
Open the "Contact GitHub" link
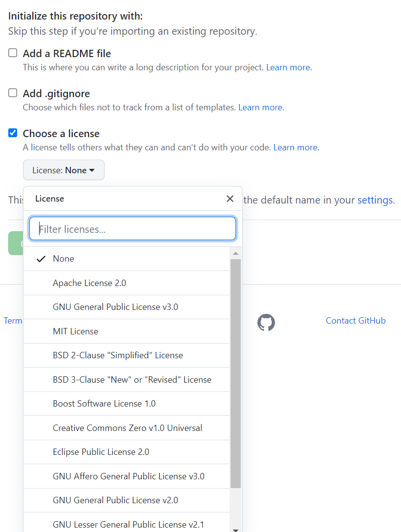[356, 320]
